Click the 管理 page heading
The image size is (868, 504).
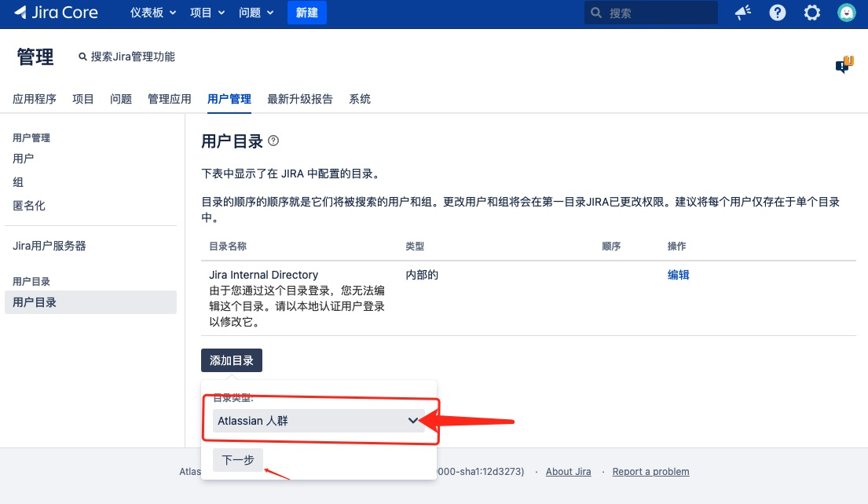pos(35,57)
